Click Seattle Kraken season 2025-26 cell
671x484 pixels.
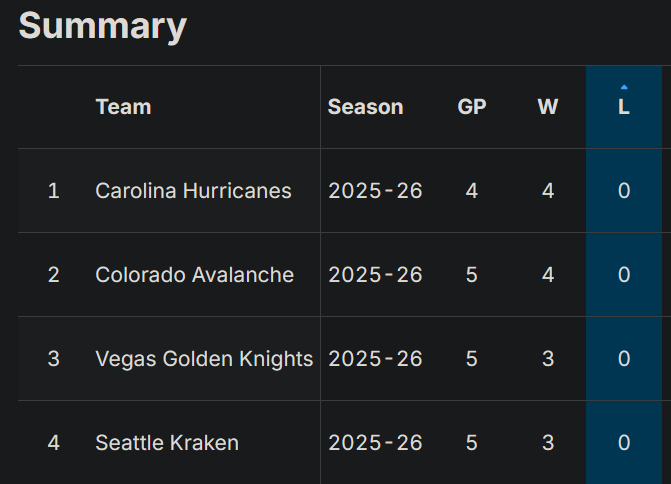tap(375, 442)
